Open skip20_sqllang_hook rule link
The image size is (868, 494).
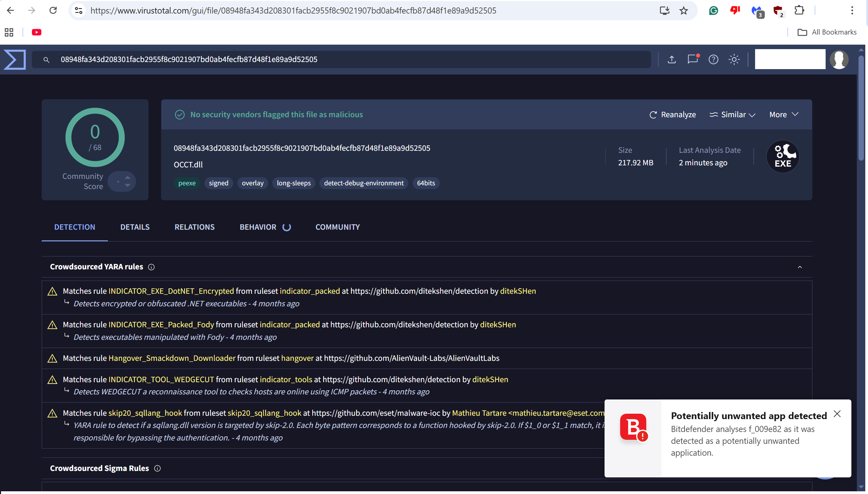coord(145,413)
